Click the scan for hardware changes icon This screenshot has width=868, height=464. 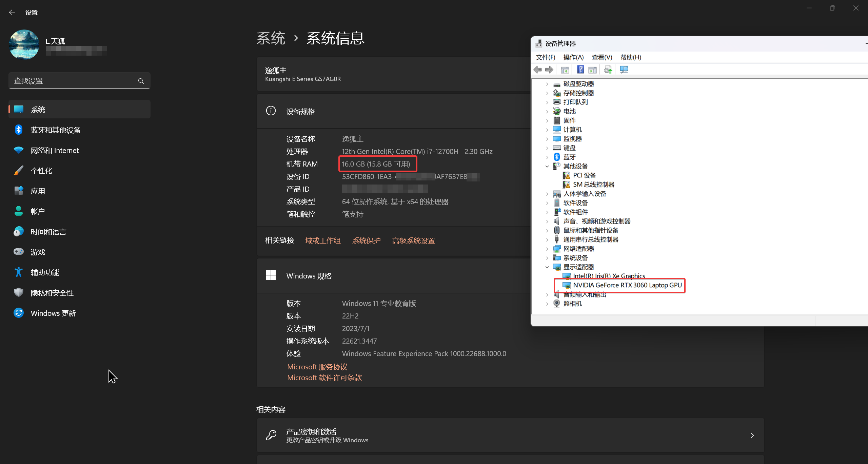pos(624,70)
